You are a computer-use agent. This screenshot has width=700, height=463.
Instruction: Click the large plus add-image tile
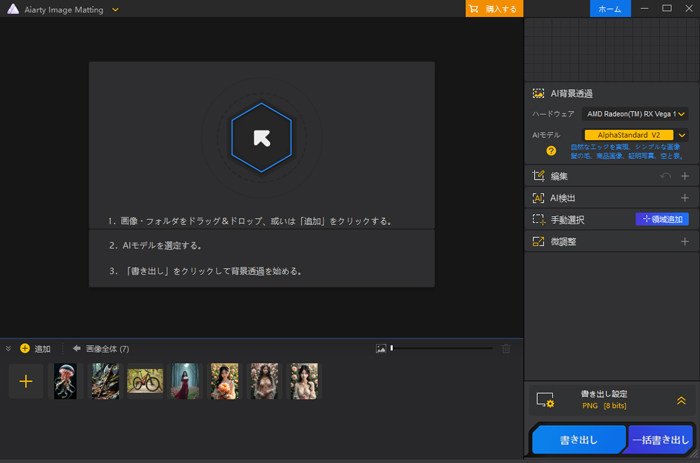tap(26, 381)
